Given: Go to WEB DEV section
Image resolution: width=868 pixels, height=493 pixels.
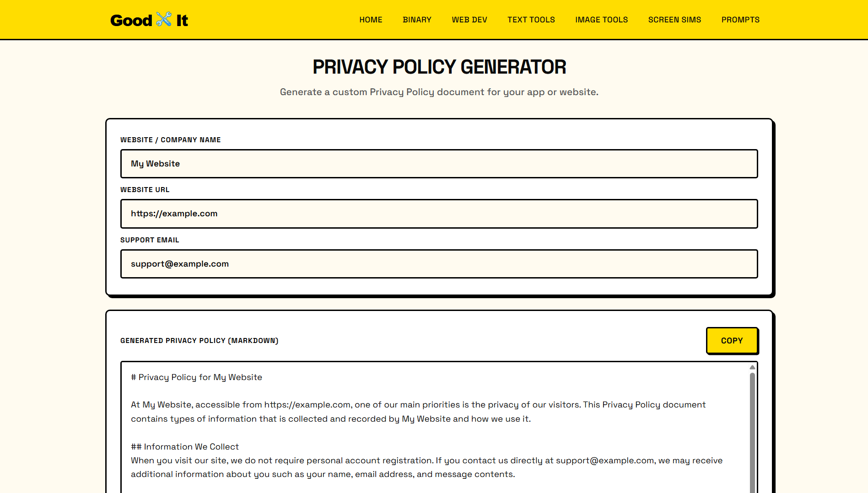Looking at the screenshot, I should pyautogui.click(x=469, y=20).
